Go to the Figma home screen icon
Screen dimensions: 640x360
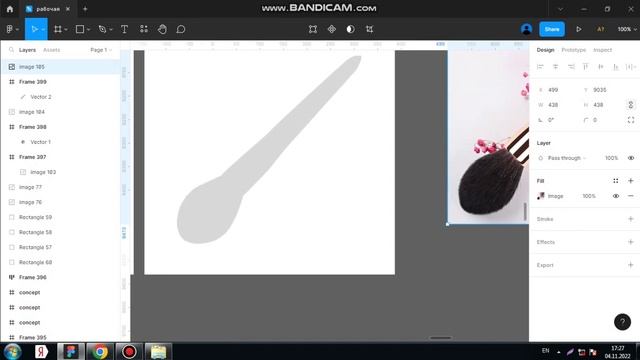click(x=10, y=9)
